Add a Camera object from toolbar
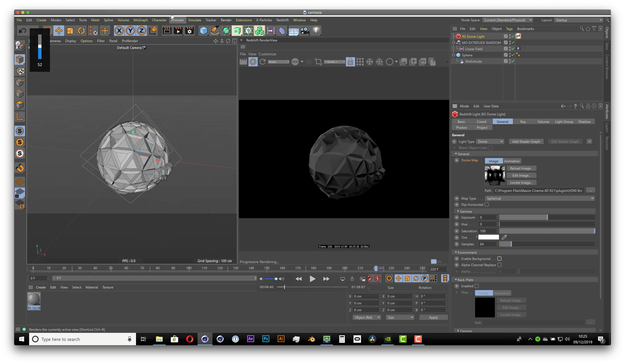625x364 pixels. point(305,31)
